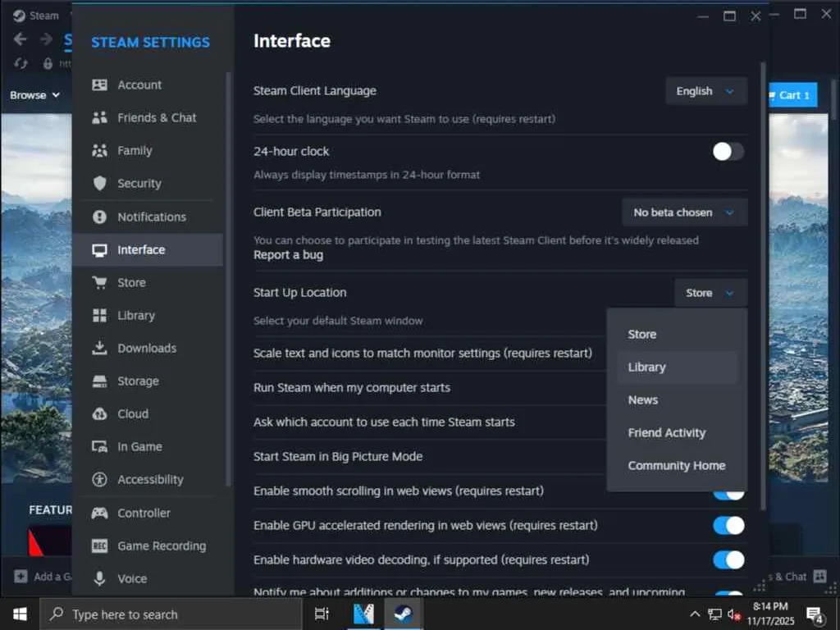This screenshot has height=630, width=840.
Task: Click the Steam logo in title bar
Action: [20, 16]
